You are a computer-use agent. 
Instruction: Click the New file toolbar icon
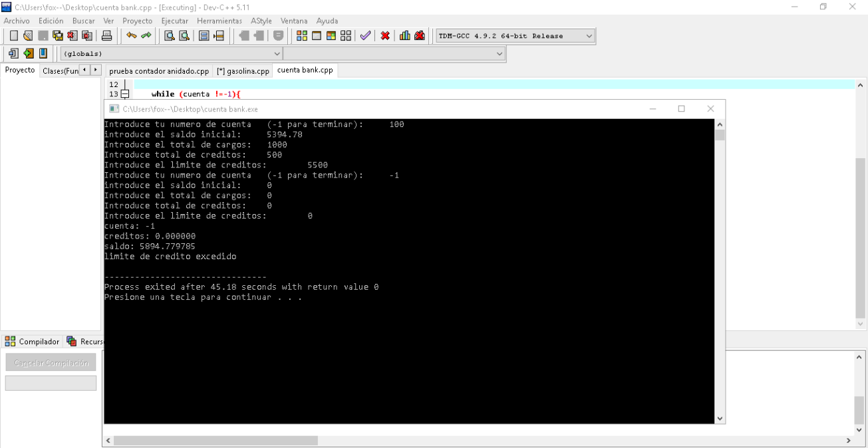pyautogui.click(x=13, y=36)
